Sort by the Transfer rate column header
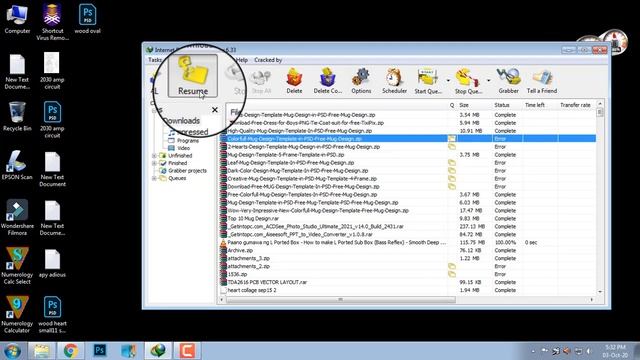This screenshot has height=360, width=640. [x=576, y=105]
